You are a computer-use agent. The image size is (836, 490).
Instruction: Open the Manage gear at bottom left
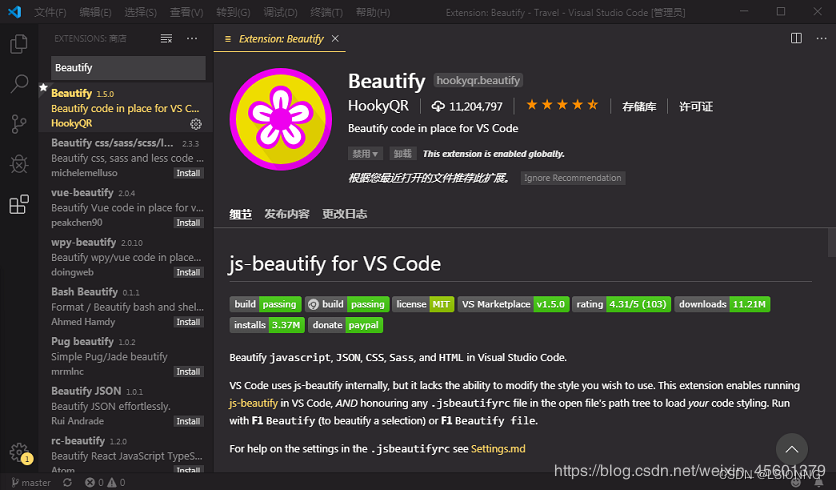19,452
